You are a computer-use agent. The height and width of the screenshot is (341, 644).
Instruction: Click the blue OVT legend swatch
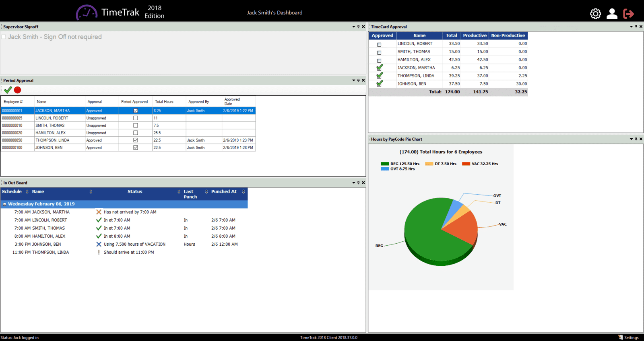[385, 169]
